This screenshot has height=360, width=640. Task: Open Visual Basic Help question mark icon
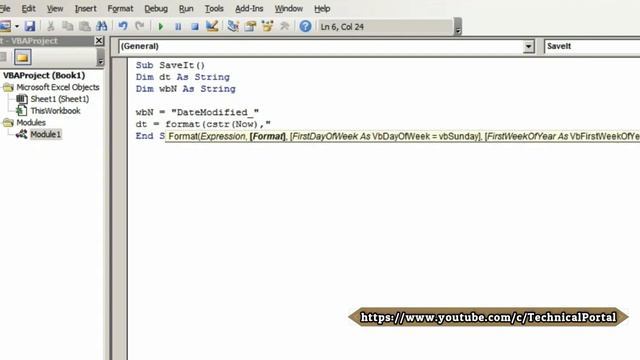(x=305, y=27)
